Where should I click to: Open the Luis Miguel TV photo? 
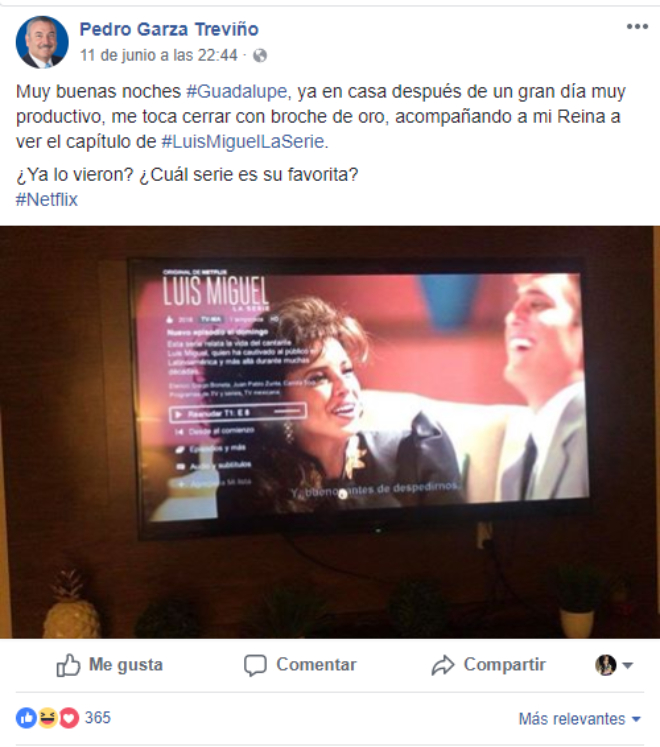click(x=330, y=432)
